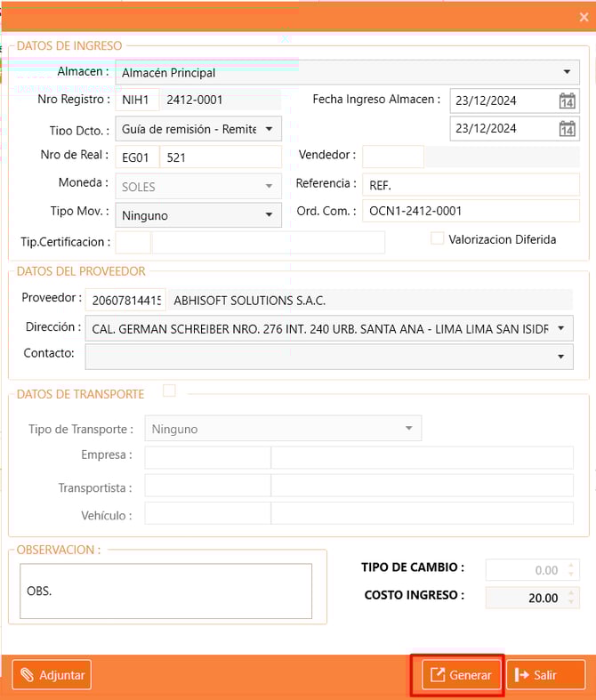Image resolution: width=596 pixels, height=700 pixels.
Task: Click the Nro de Real series field EG01
Action: (x=137, y=157)
